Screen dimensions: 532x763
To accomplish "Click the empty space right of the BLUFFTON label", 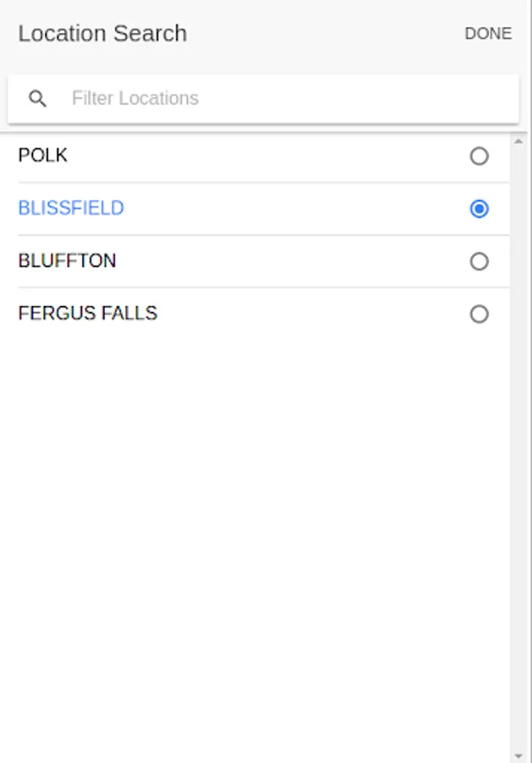I will (288, 261).
